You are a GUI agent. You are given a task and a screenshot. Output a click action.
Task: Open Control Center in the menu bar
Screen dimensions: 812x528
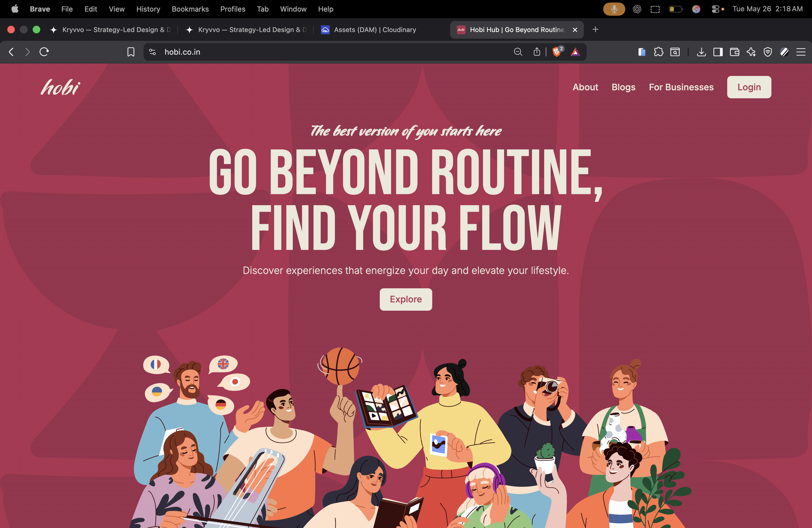tap(716, 9)
